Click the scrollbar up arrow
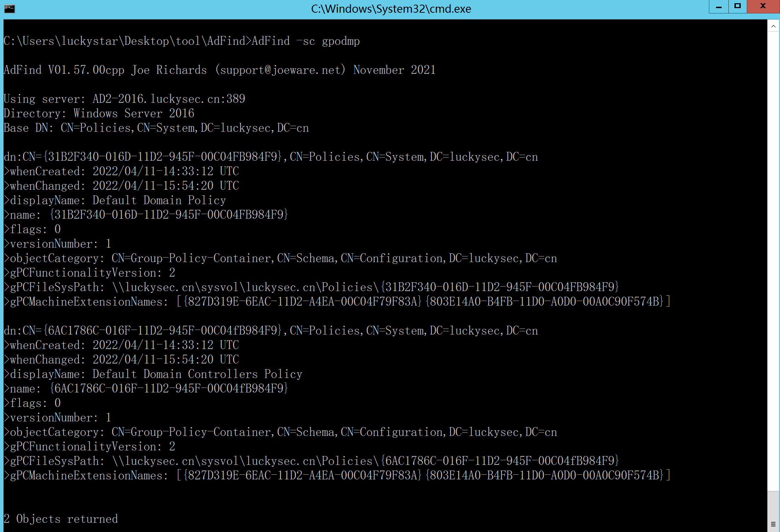Image resolution: width=780 pixels, height=532 pixels. point(773,26)
